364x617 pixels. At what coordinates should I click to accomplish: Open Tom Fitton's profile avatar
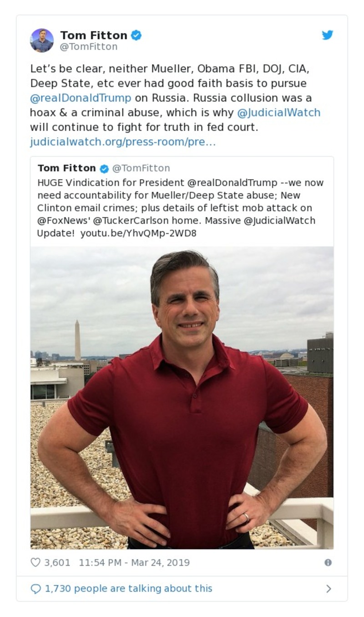click(42, 40)
